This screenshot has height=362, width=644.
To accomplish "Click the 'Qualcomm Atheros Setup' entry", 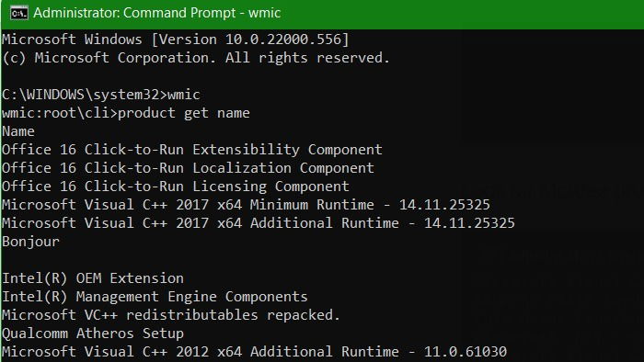I will (x=93, y=334).
